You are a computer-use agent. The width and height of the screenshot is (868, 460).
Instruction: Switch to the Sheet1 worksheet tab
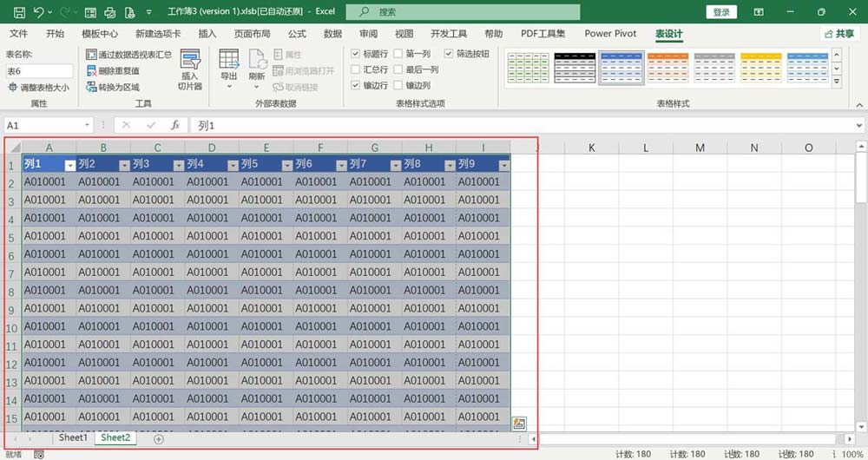coord(73,438)
